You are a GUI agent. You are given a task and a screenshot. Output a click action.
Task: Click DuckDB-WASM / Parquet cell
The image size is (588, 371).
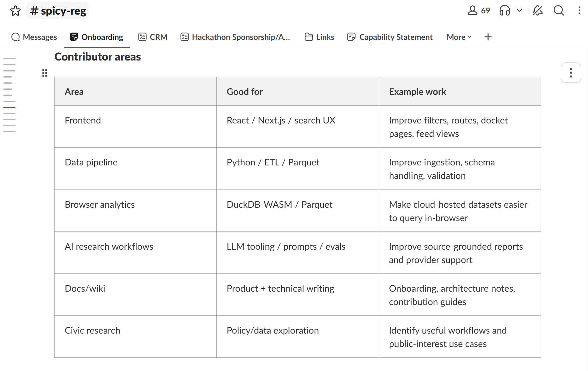click(x=298, y=211)
